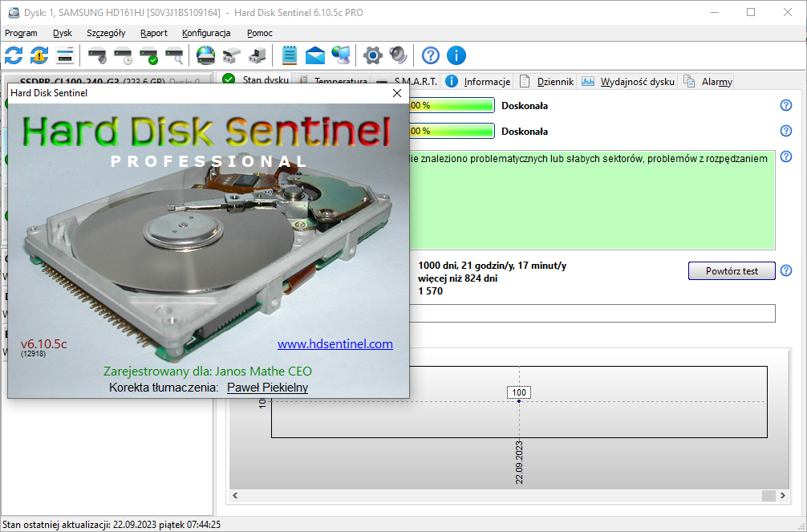This screenshot has height=532, width=807.
Task: Click the refresh icon with yellow warning triangle
Action: (39, 55)
